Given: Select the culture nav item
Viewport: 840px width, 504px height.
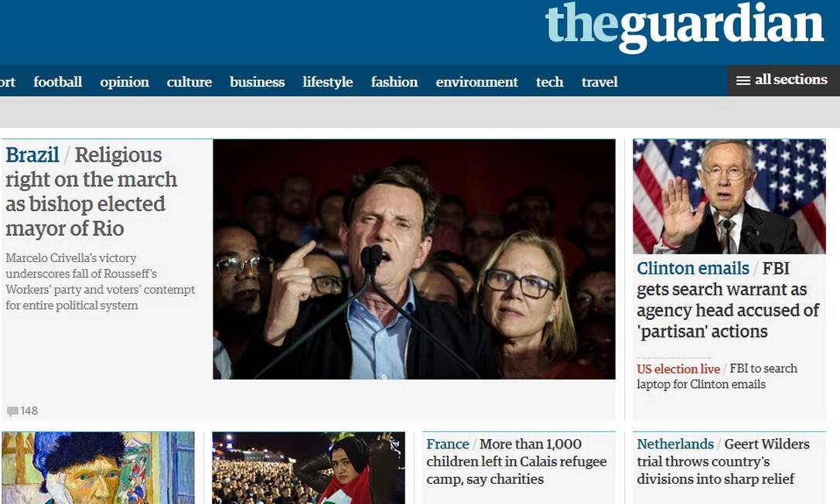Looking at the screenshot, I should tap(189, 82).
